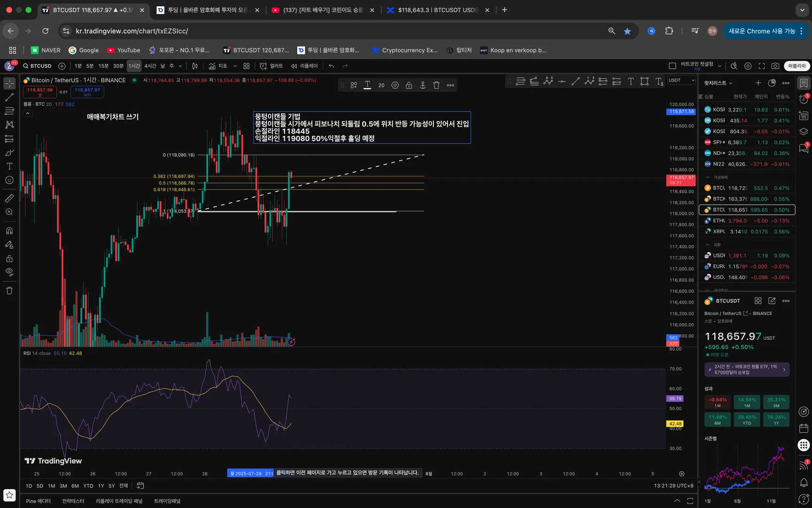Open more options in drawing floating toolbar
The height and width of the screenshot is (508, 812).
[451, 85]
